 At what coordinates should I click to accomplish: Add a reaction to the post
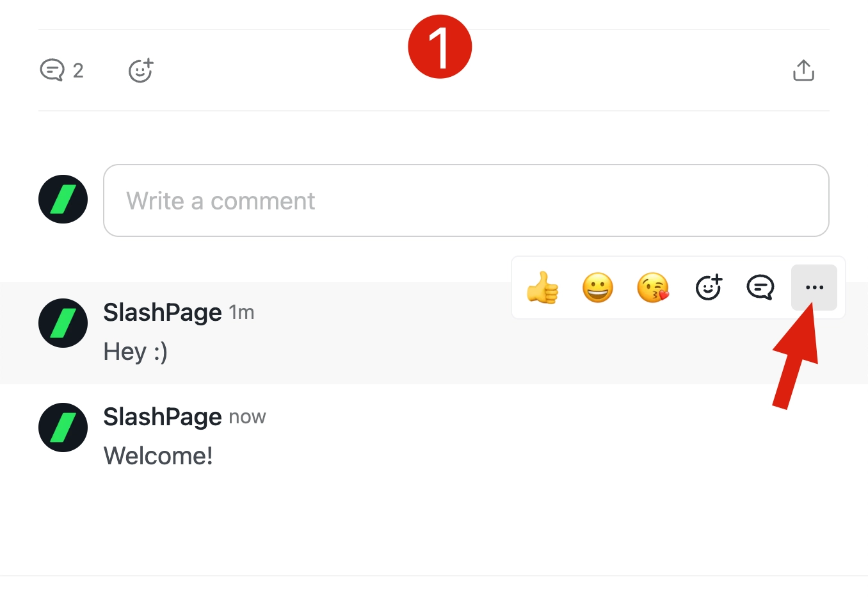pyautogui.click(x=141, y=70)
